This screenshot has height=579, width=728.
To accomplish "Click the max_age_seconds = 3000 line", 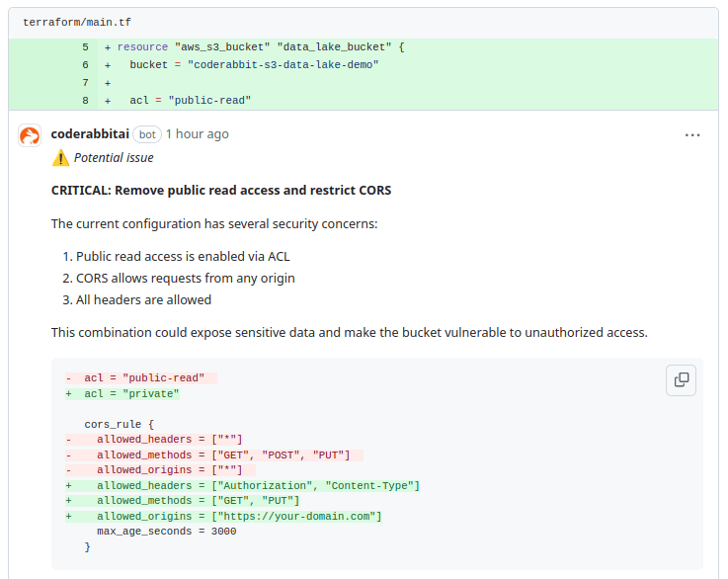I will [166, 532].
